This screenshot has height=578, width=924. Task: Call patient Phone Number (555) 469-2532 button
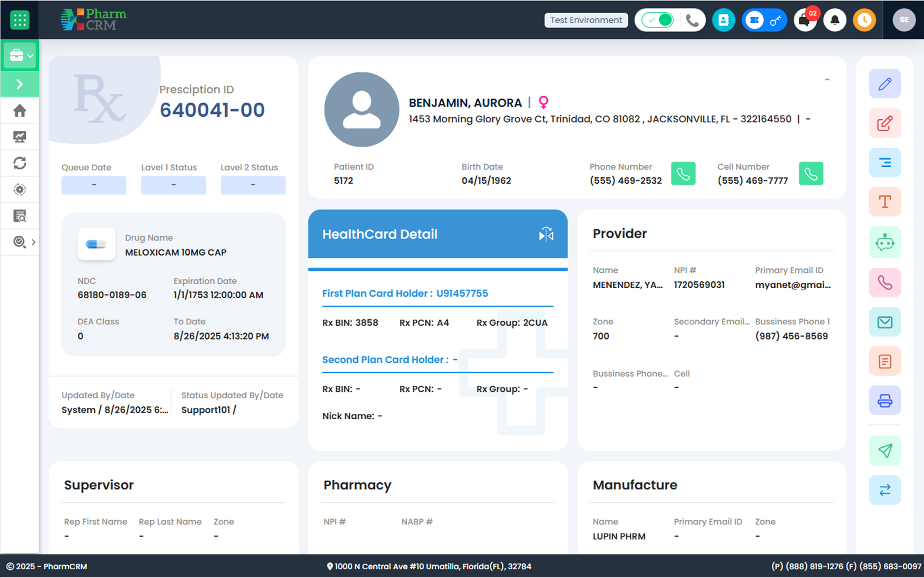click(683, 174)
